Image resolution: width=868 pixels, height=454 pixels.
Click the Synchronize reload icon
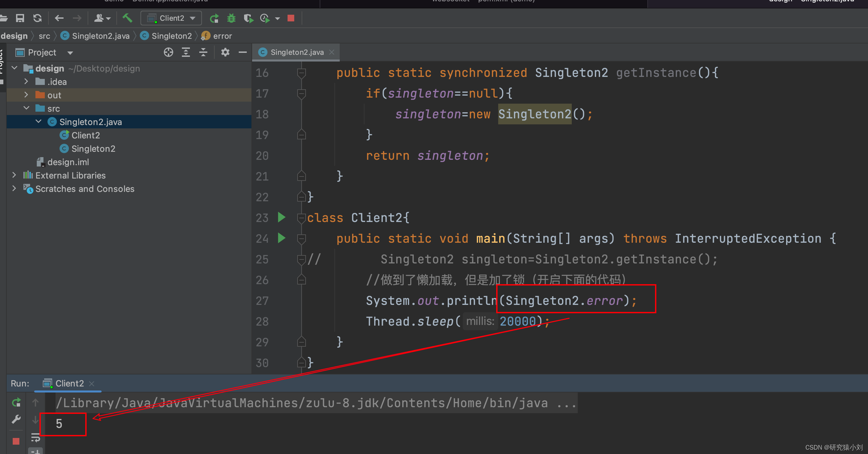37,18
